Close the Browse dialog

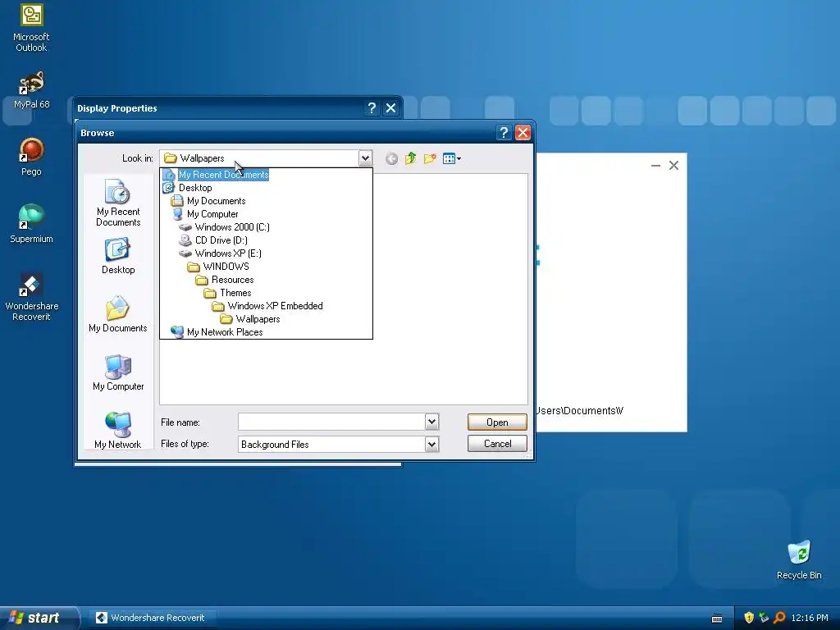coord(523,132)
